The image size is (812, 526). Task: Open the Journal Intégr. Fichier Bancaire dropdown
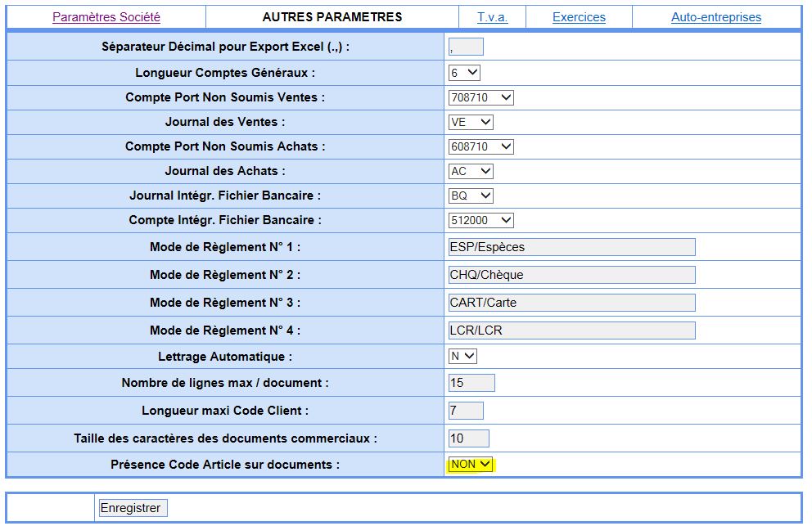[x=471, y=196]
